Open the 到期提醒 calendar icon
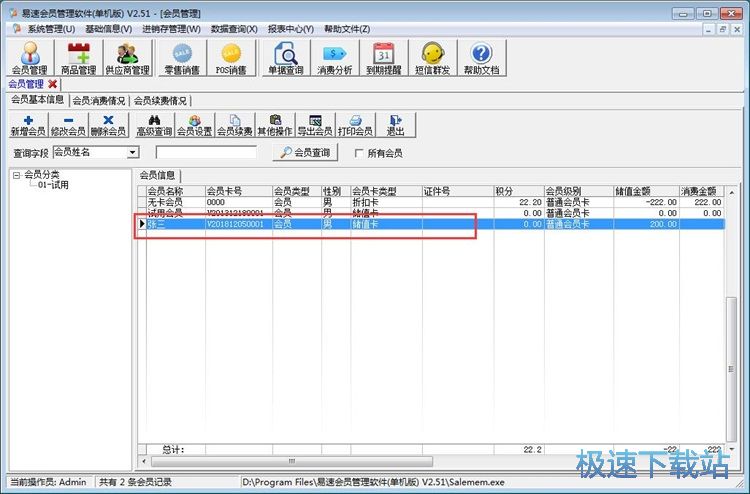750x494 pixels. click(x=383, y=59)
